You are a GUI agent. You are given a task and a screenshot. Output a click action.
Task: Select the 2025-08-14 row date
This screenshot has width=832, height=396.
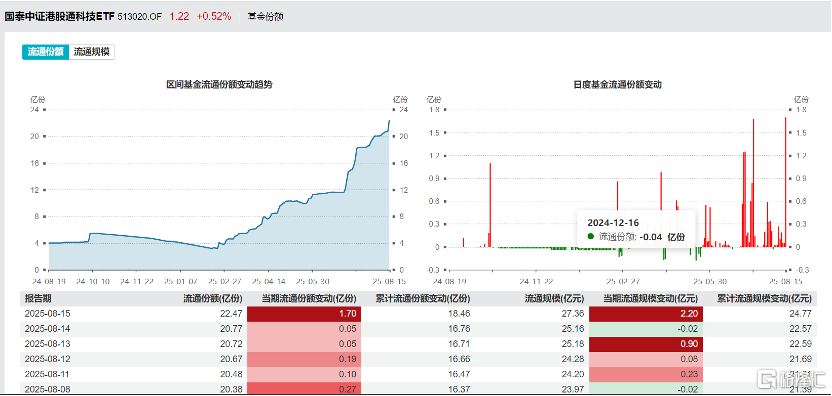47,329
